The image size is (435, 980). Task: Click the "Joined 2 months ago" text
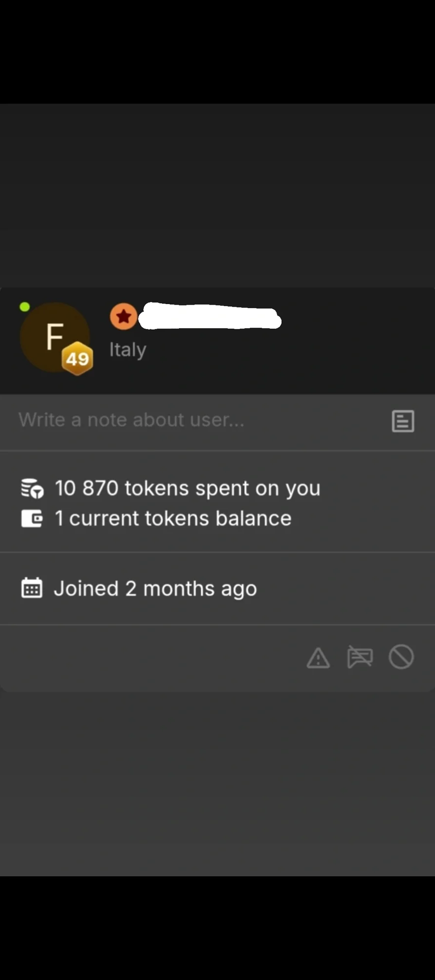[155, 589]
